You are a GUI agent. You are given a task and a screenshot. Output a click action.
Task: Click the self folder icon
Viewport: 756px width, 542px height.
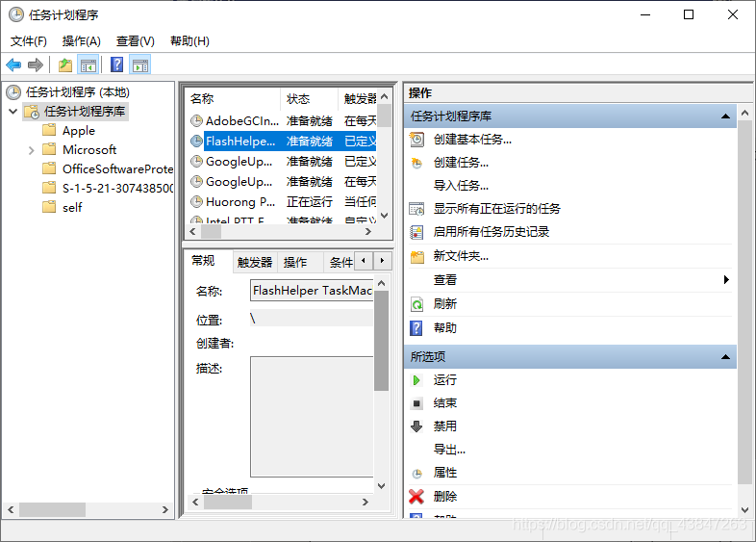(49, 207)
